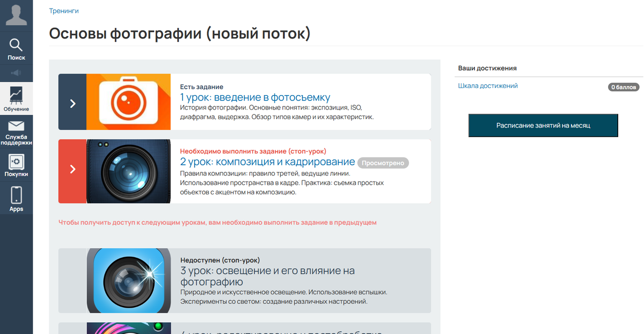Click 'Необходимо выполнить задание (стоп-урок)' label

(x=253, y=151)
